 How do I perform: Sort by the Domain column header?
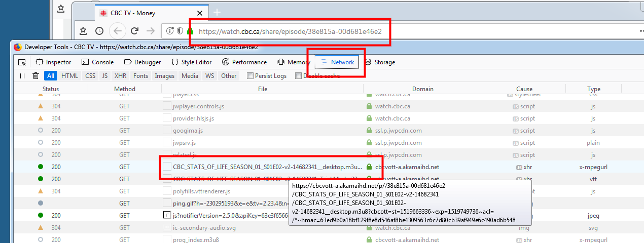[x=423, y=89]
